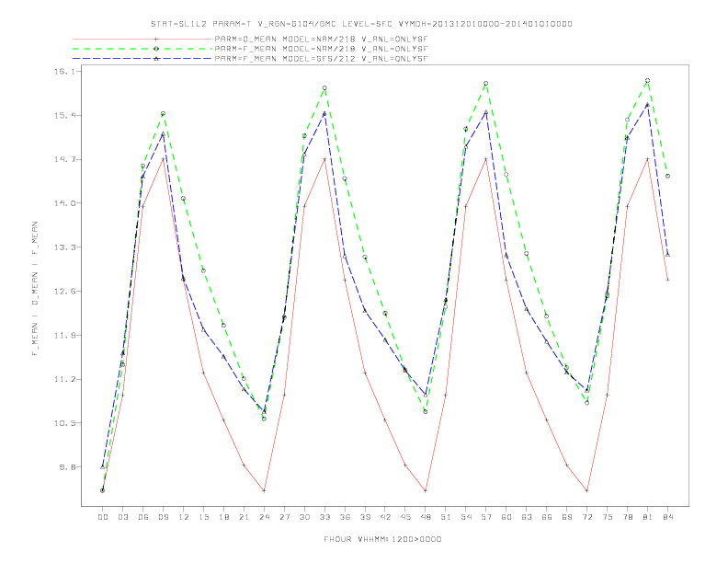Click the vertical axis title F_MEAN | O_MEAN | F_MEAN
Viewport: 728px width, 563px height.
35,289
